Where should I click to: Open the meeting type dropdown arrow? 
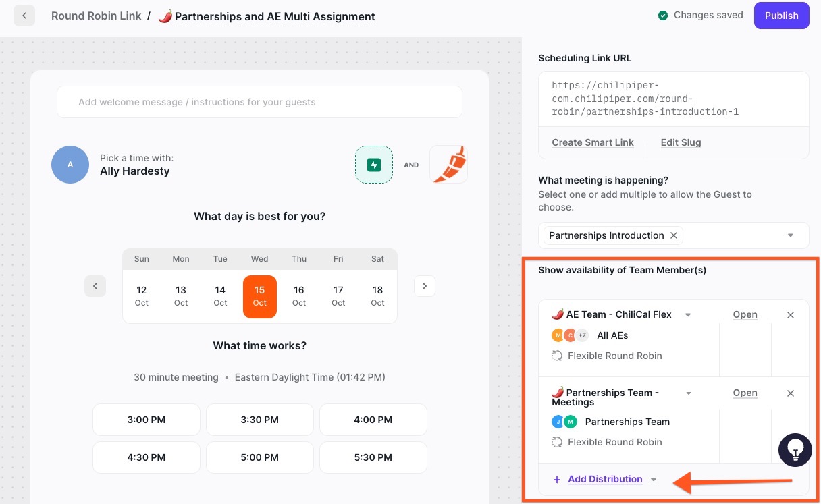[790, 235]
